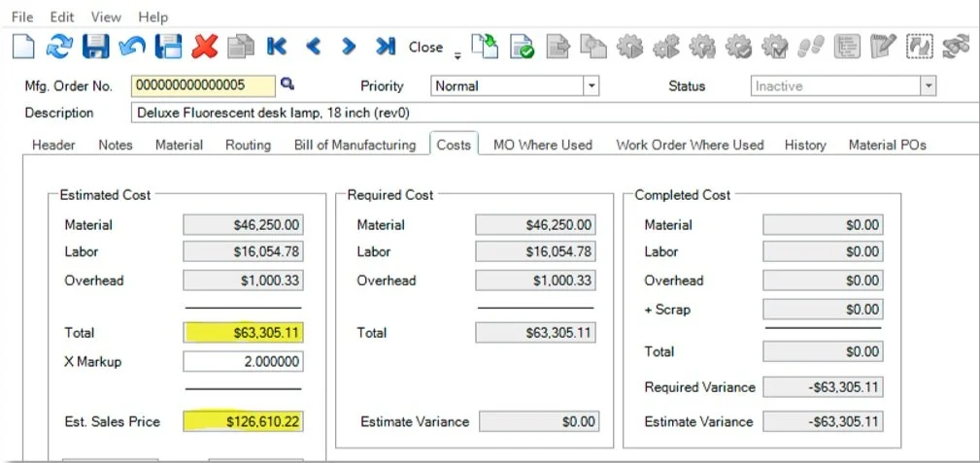This screenshot has width=980, height=463.
Task: Click the dashed-box refresh arrows icon
Action: (920, 47)
